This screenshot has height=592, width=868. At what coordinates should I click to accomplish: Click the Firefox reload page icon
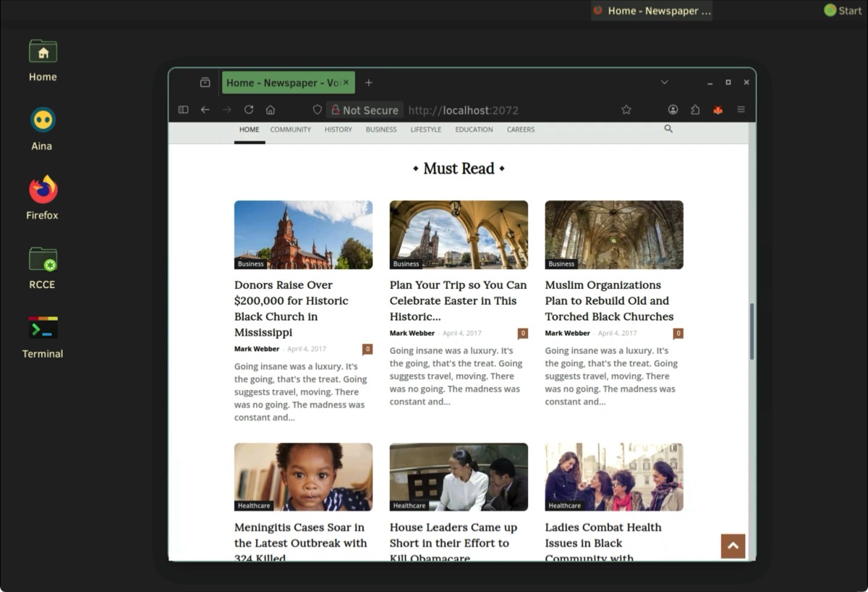click(249, 110)
